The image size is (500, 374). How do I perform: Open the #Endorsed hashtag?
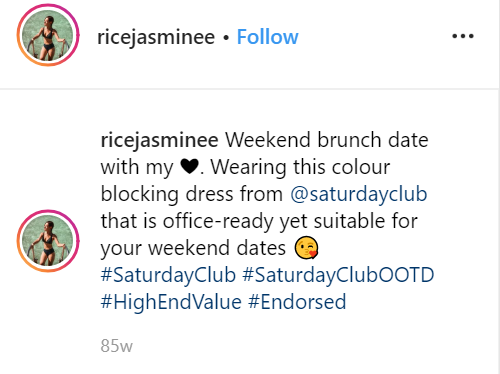point(297,302)
